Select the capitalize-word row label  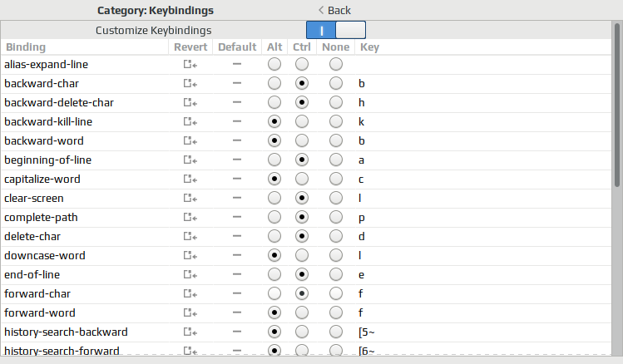coord(42,179)
